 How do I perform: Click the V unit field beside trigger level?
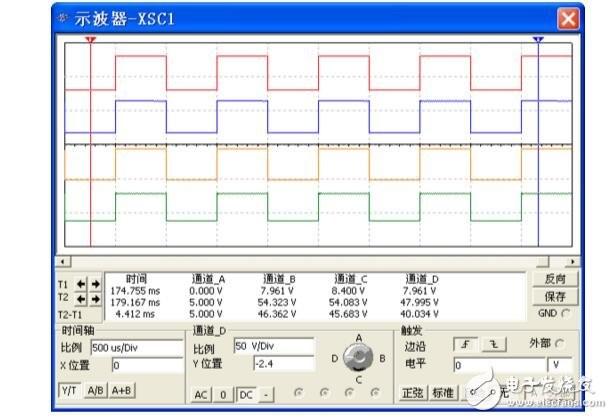point(560,365)
